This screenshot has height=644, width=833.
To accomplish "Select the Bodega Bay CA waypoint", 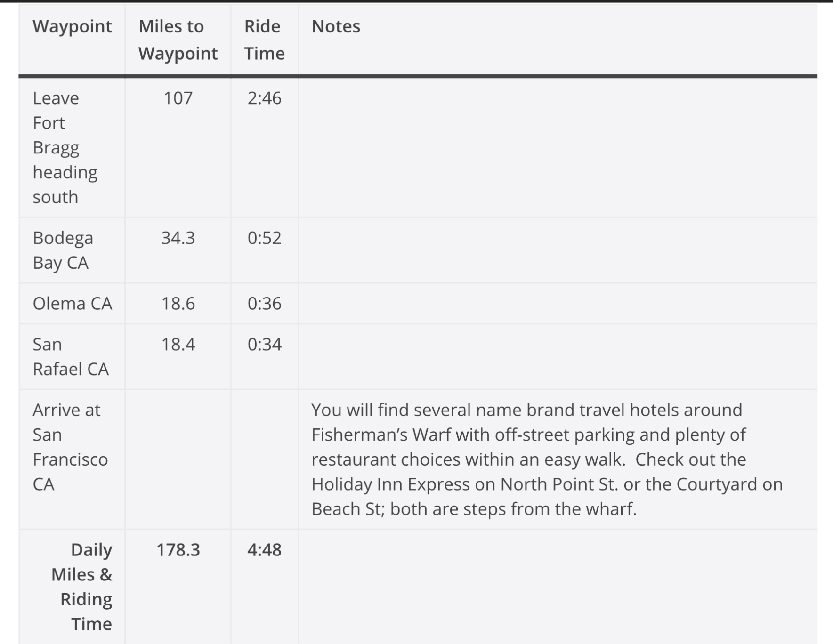I will [63, 250].
